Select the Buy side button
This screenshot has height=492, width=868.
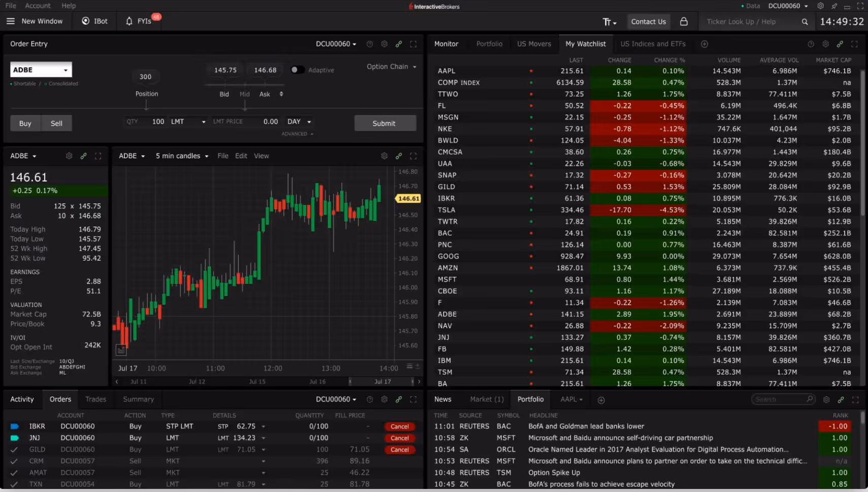[25, 123]
